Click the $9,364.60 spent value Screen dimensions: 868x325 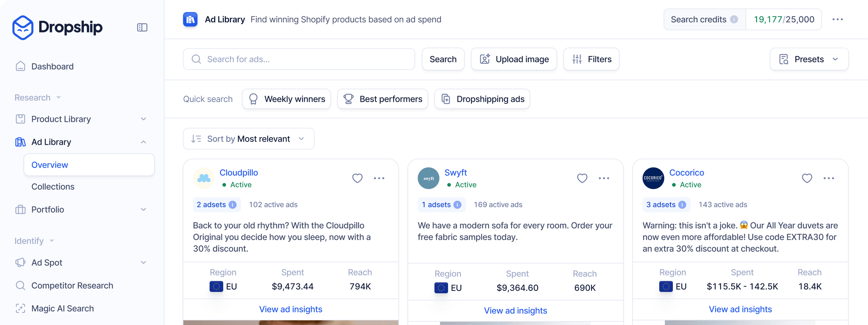point(517,288)
